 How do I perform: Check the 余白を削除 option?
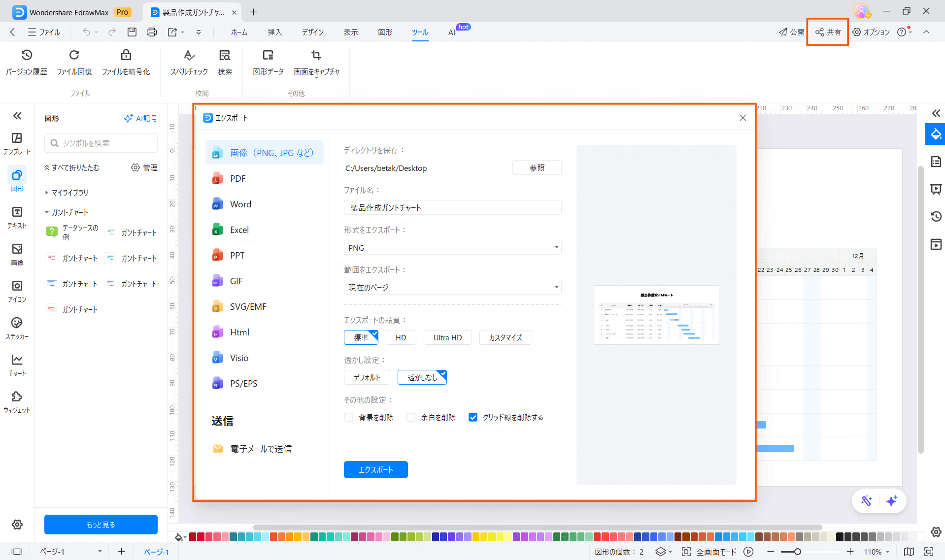click(411, 417)
